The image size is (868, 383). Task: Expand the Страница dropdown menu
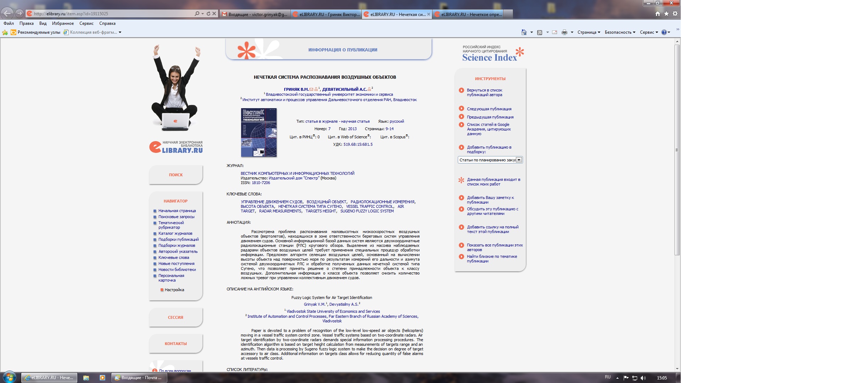coord(589,32)
